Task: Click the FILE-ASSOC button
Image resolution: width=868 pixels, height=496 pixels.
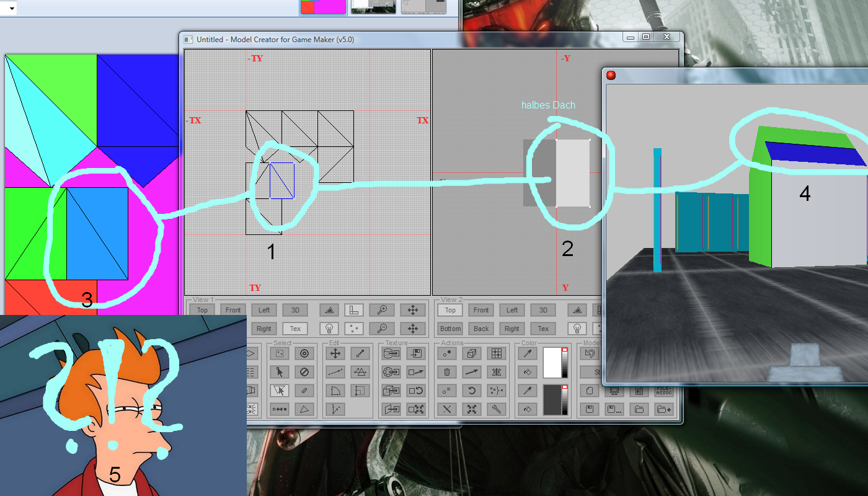Action: pos(663,391)
